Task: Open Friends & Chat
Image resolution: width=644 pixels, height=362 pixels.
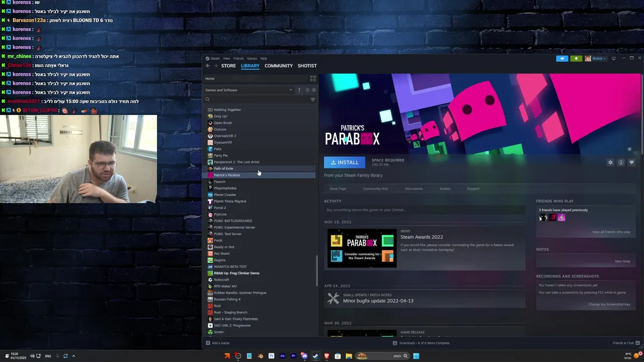Action: (x=626, y=343)
